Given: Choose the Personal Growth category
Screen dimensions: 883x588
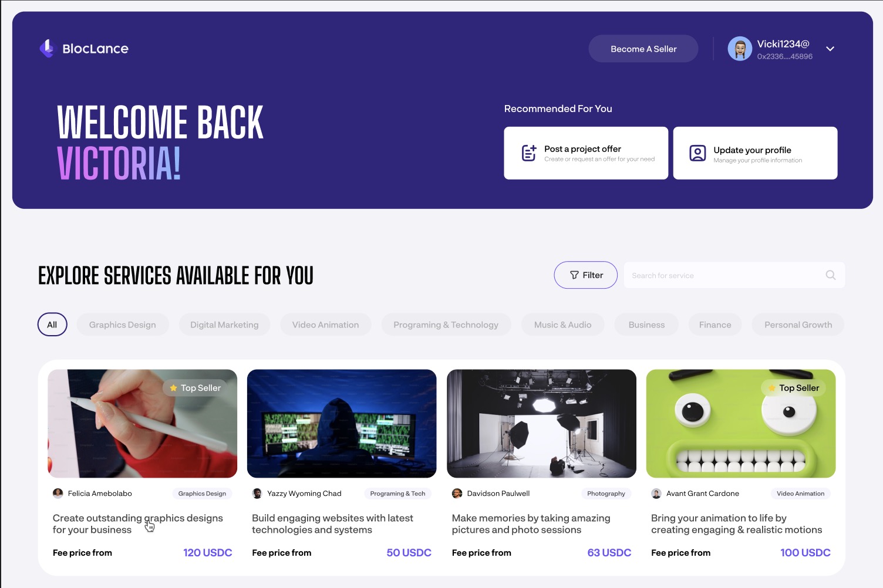Looking at the screenshot, I should coord(798,325).
